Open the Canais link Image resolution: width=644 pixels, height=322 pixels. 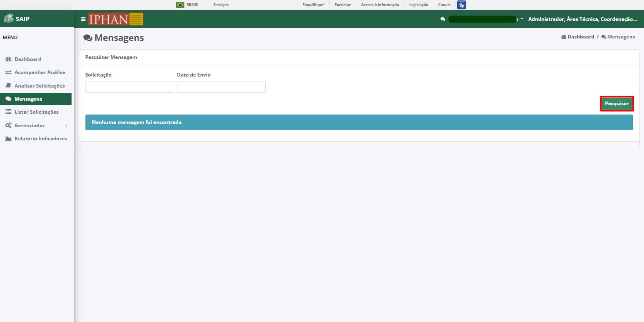(x=444, y=5)
